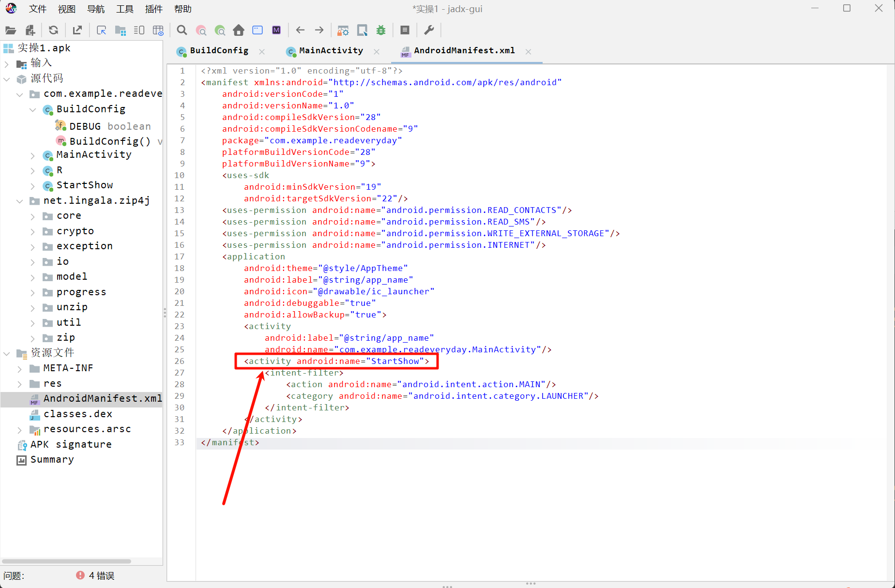Image resolution: width=895 pixels, height=588 pixels.
Task: Switch to the MainActivity tab
Action: pos(331,51)
